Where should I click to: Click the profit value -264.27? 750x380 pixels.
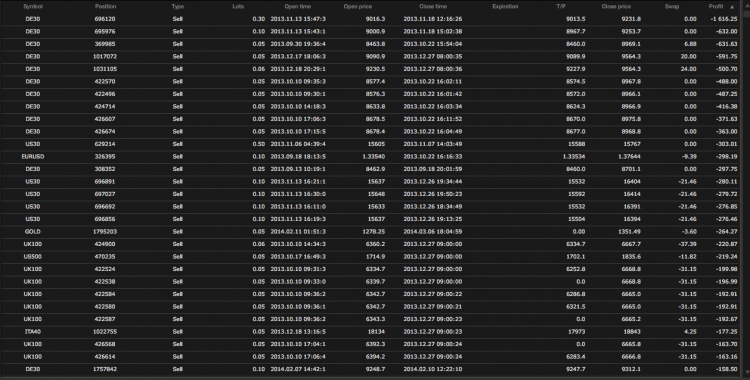point(726,232)
